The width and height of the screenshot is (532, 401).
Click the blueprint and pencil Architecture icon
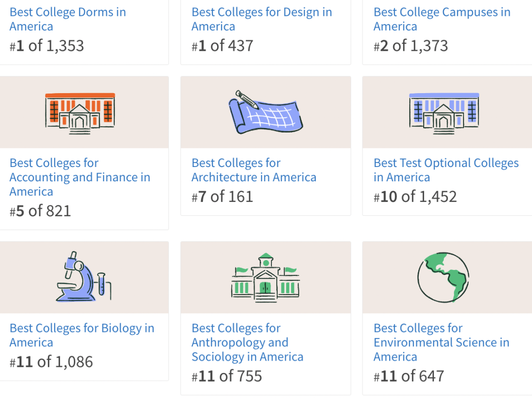pyautogui.click(x=265, y=112)
